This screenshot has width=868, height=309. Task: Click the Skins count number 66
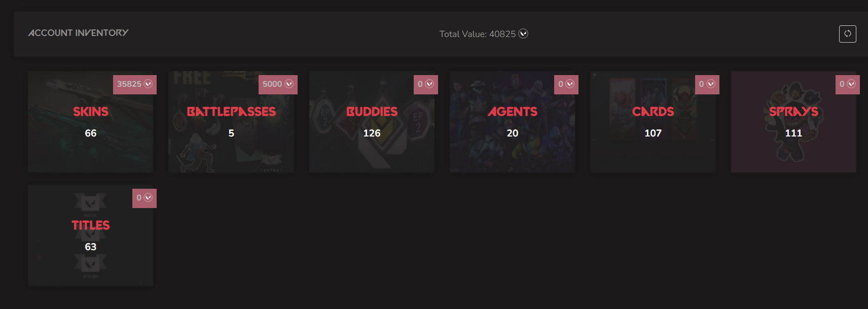click(91, 133)
